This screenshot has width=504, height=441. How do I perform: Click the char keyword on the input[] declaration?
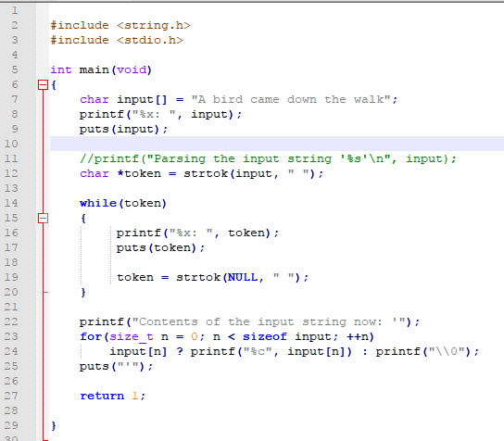tap(94, 99)
